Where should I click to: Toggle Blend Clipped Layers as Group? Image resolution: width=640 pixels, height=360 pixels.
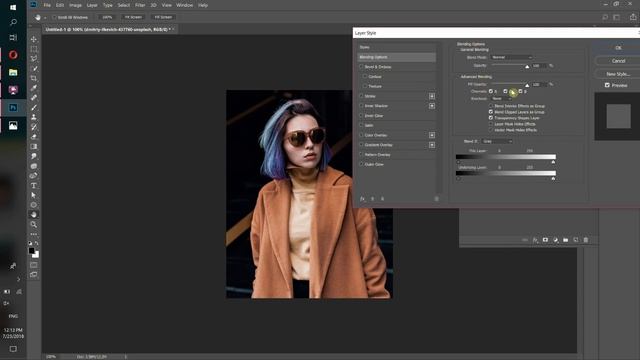491,112
